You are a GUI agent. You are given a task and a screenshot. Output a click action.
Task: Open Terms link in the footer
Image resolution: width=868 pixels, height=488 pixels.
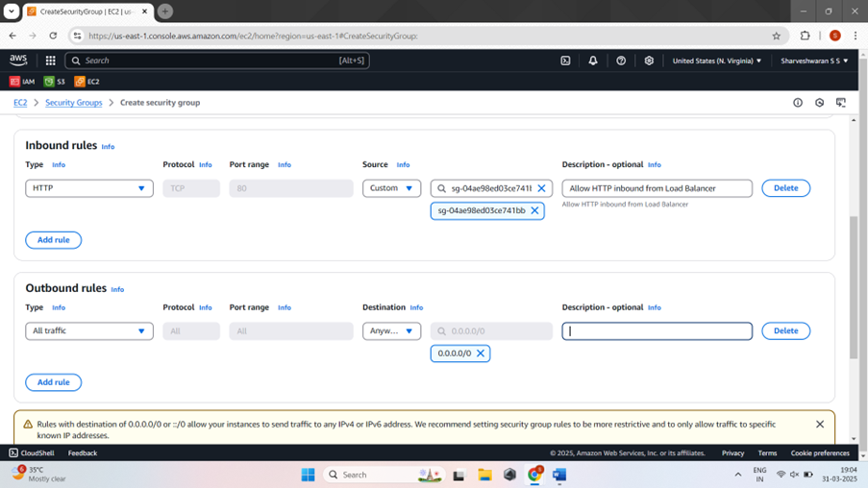tap(767, 453)
